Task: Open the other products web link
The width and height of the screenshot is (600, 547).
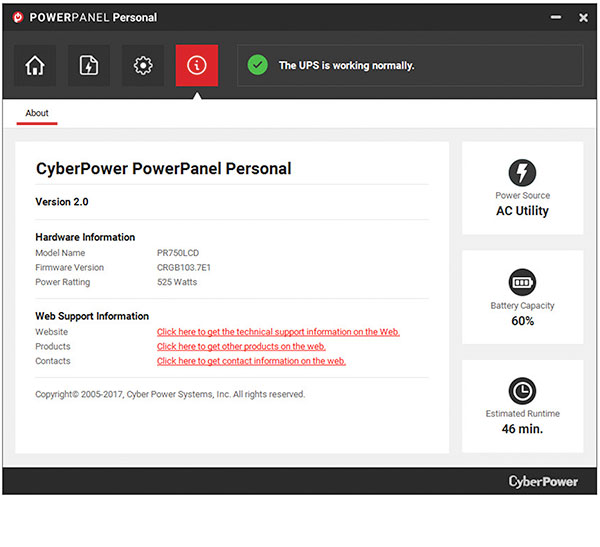Action: (241, 346)
